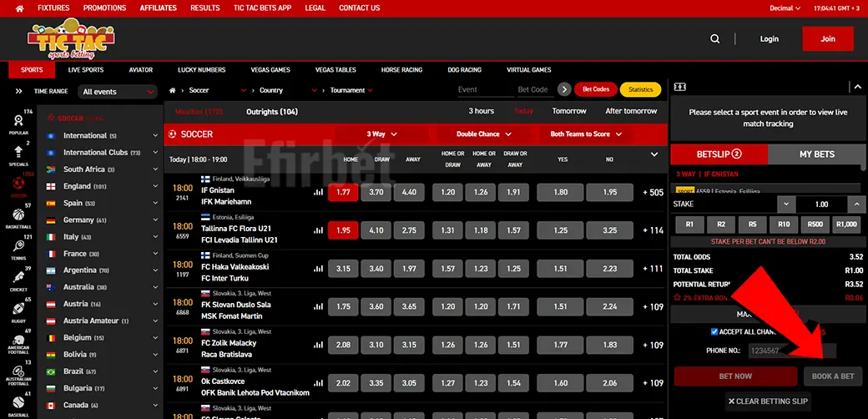The image size is (868, 419).
Task: Open the Specials sidebar icon
Action: 19,153
